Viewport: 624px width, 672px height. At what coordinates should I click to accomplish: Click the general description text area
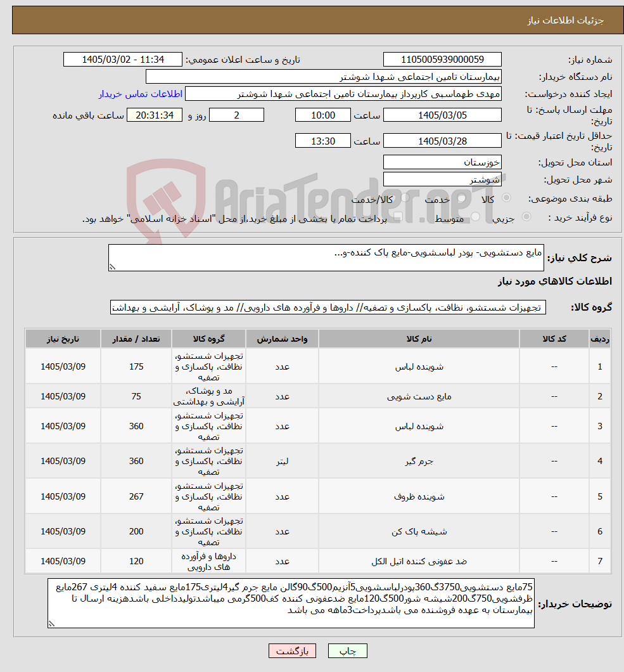click(326, 257)
